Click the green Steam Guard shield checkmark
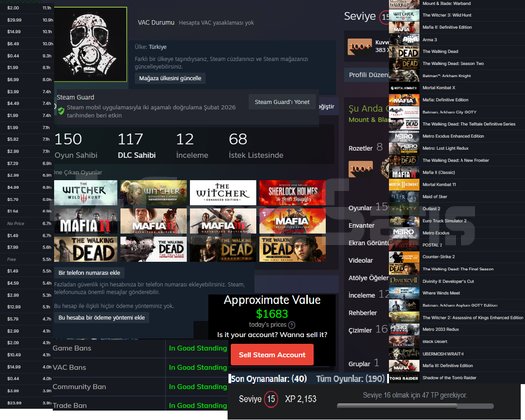 tap(61, 111)
